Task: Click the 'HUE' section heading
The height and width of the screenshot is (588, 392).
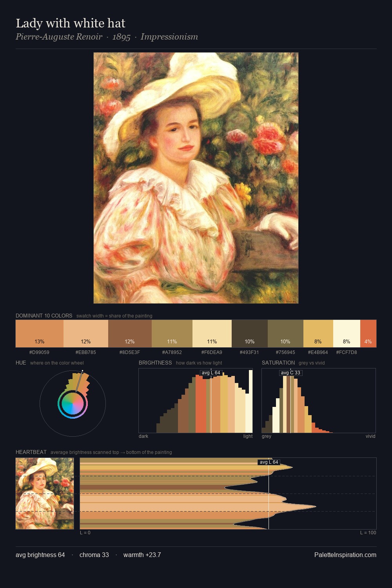Action: (21, 363)
